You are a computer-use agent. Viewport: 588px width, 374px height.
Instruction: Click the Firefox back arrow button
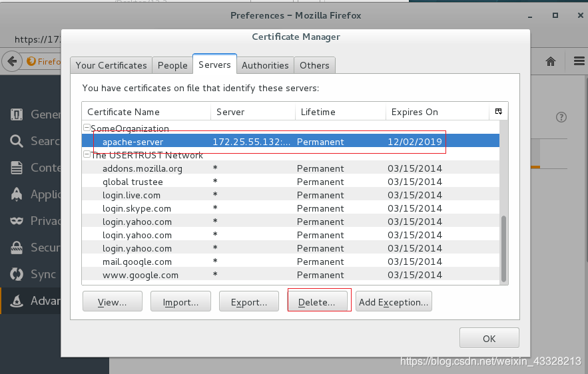pos(13,61)
